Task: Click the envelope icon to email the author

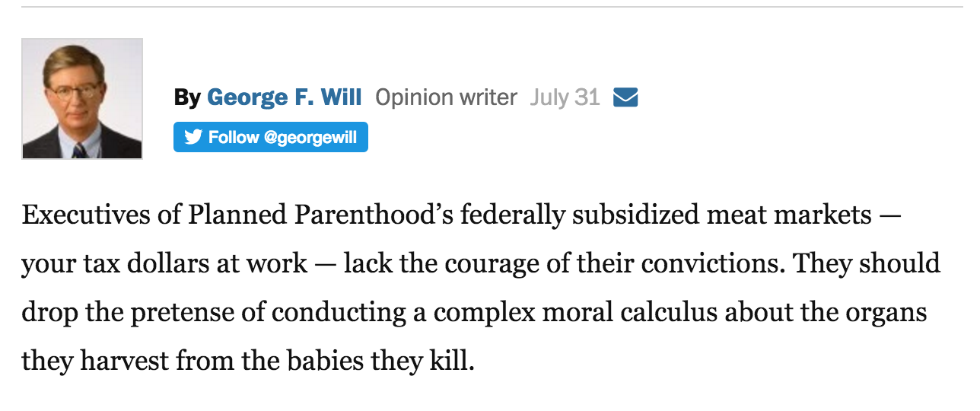Action: [625, 98]
